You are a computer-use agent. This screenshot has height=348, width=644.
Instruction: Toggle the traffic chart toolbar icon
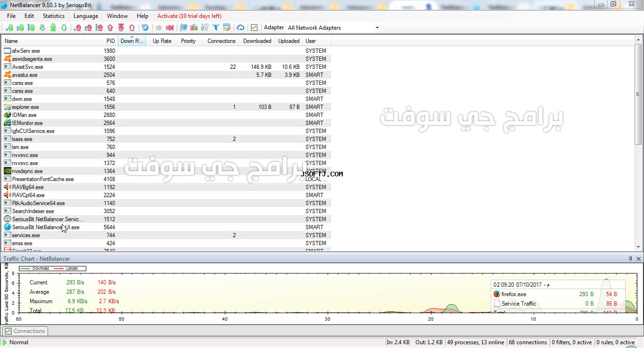coord(254,28)
